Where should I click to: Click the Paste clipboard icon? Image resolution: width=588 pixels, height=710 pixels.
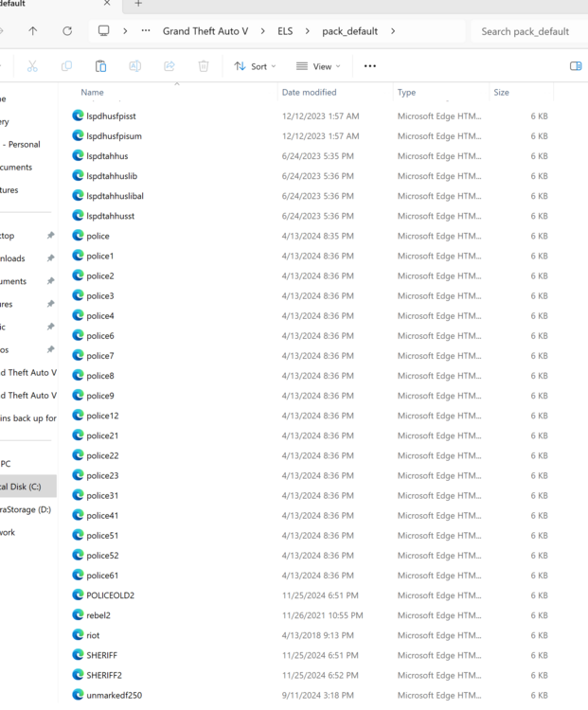[100, 66]
